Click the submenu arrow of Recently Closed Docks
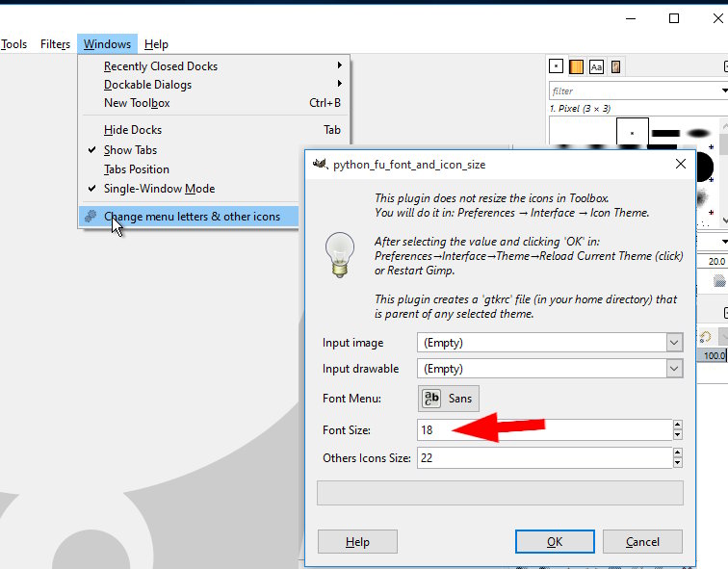The height and width of the screenshot is (569, 728). 340,65
